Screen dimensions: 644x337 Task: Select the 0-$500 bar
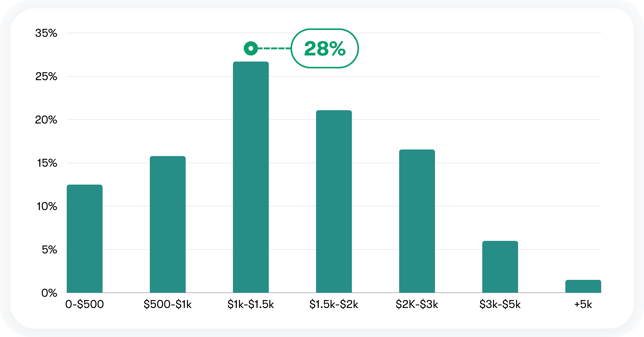tap(85, 239)
